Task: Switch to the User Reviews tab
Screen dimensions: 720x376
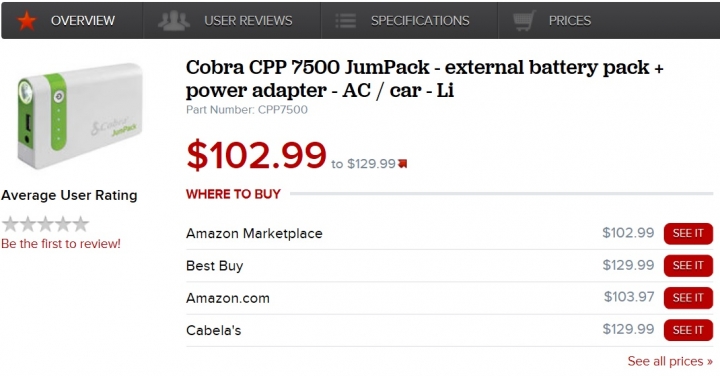Action: [232, 21]
